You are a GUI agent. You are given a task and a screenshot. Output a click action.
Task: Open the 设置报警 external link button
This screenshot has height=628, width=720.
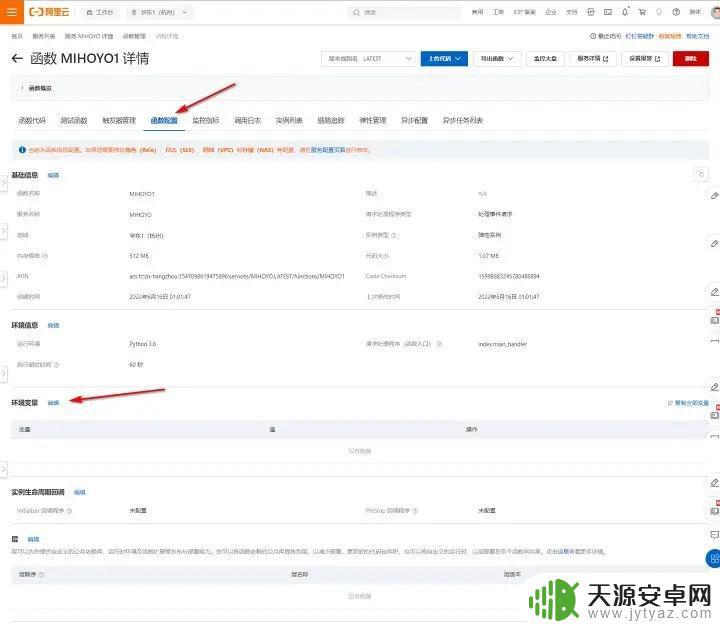pos(644,59)
